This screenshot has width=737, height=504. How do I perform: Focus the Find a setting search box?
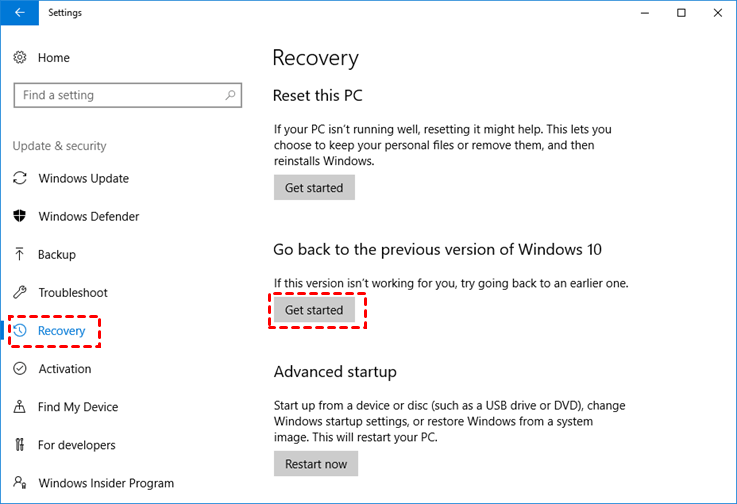120,95
